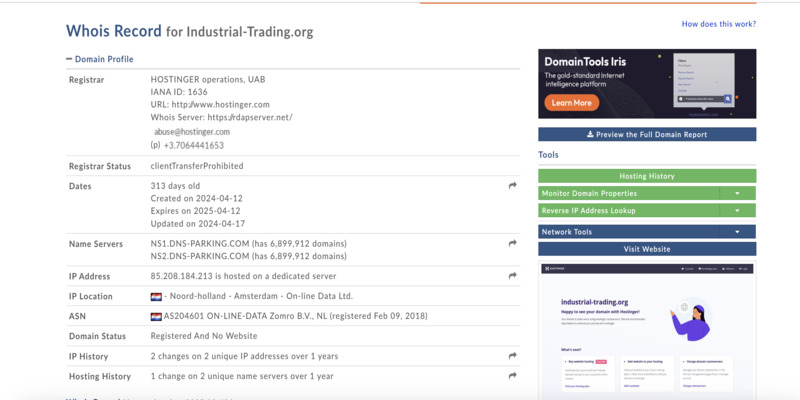Click the share arrow in Hosting History row
This screenshot has height=400, width=800.
tap(512, 376)
